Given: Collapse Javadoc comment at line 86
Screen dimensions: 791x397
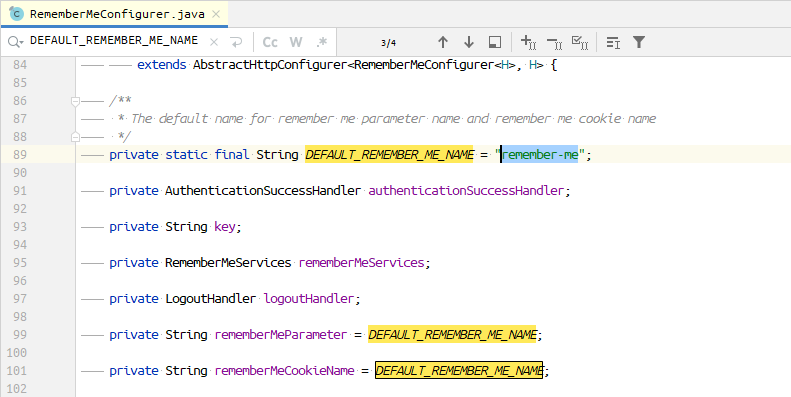Looking at the screenshot, I should (75, 101).
